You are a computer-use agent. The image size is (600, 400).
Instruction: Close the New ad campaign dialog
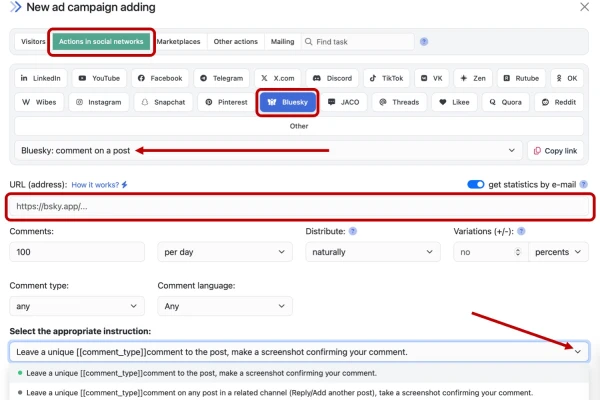click(584, 7)
